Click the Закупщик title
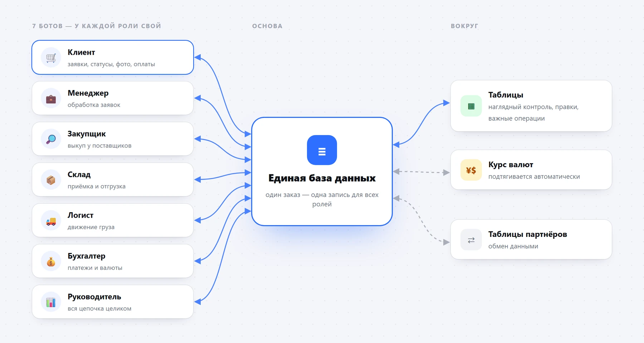 87,134
